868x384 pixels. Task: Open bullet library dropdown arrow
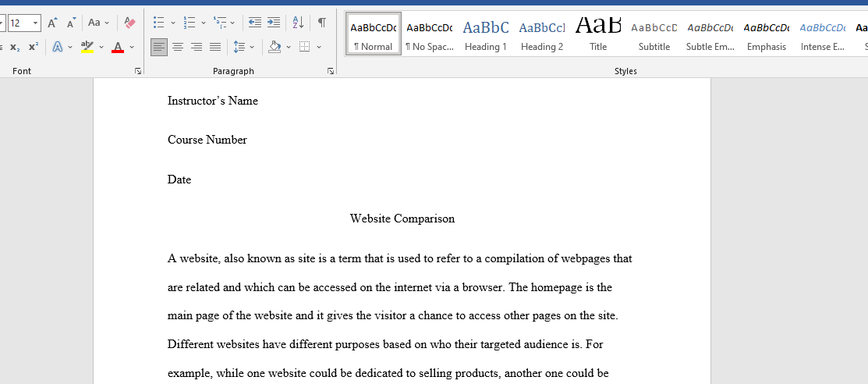pyautogui.click(x=172, y=23)
